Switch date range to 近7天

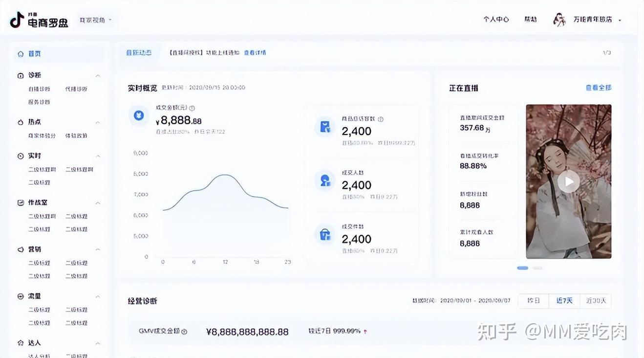564,301
